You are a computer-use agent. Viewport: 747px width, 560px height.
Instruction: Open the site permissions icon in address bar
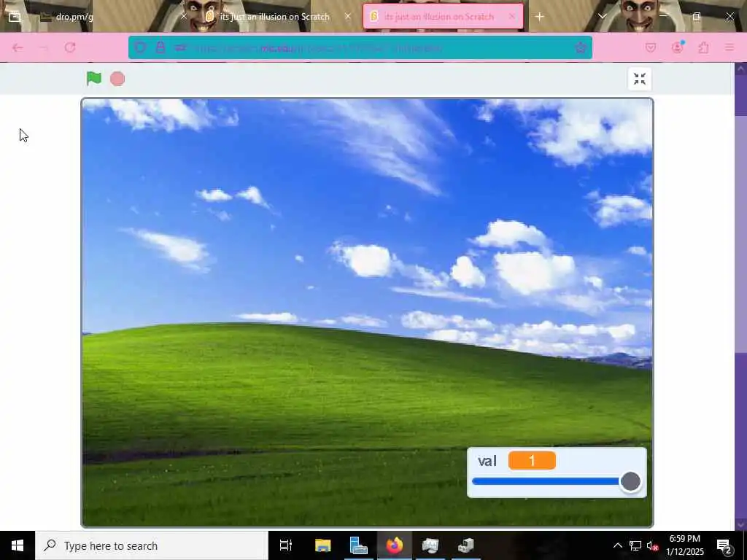tap(180, 47)
